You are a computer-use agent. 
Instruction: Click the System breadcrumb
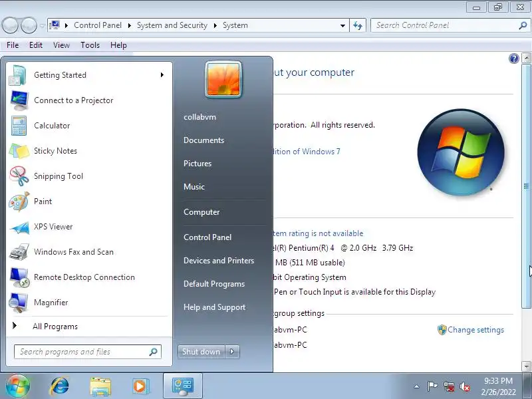[235, 25]
